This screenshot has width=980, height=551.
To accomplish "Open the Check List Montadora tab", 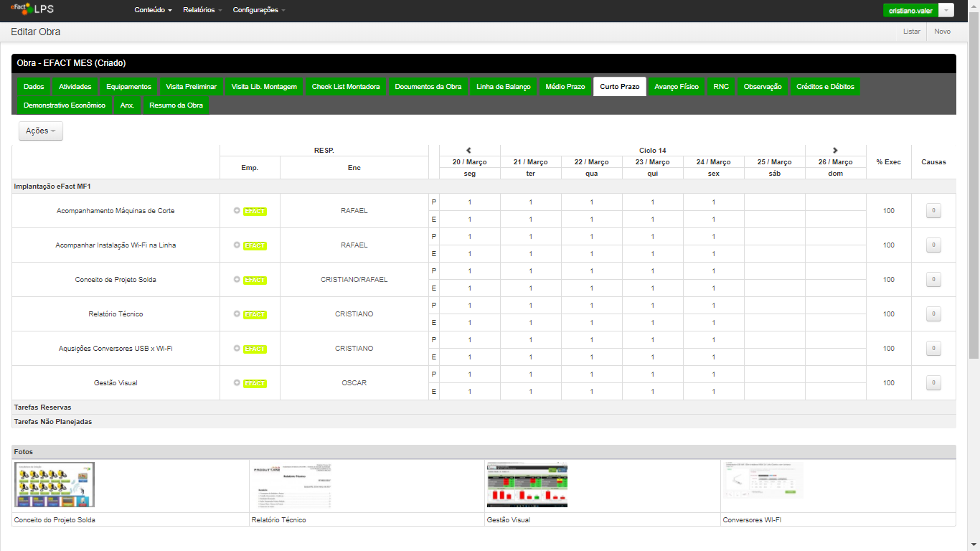I will tap(346, 87).
